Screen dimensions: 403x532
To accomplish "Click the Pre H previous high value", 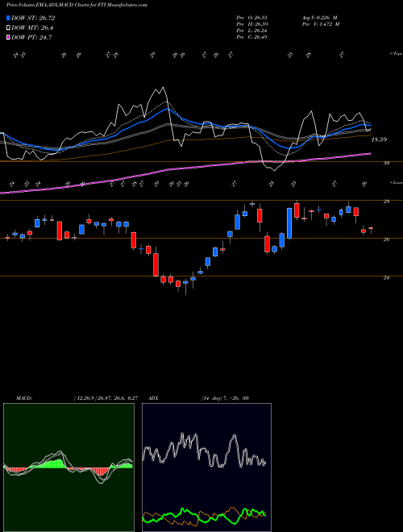I will pos(251,23).
